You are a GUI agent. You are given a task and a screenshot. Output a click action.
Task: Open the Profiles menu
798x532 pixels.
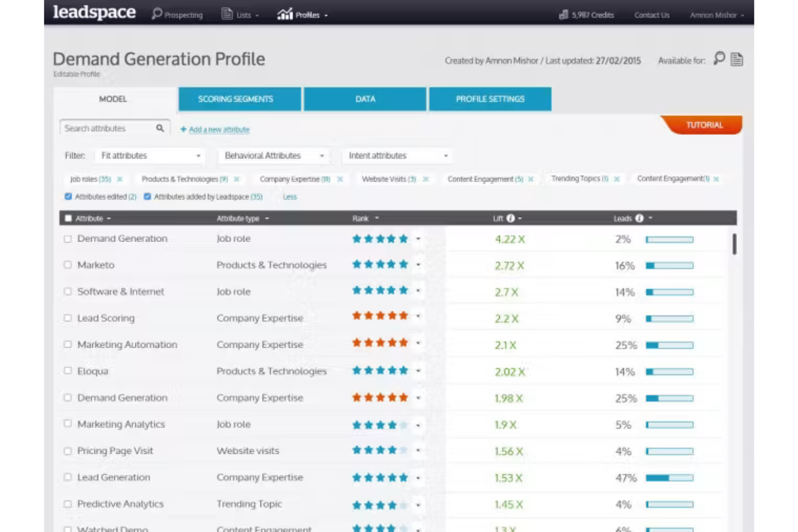tap(302, 15)
